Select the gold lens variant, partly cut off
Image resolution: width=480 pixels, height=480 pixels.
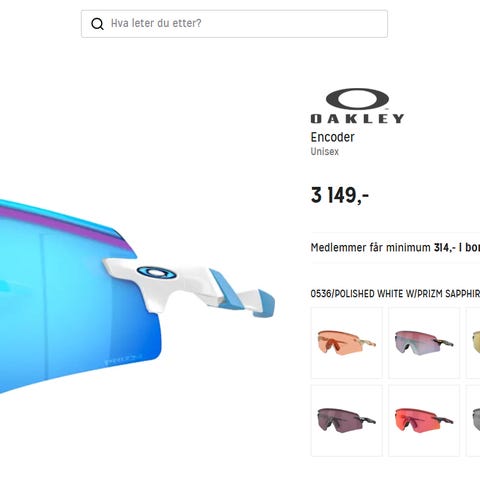473,343
